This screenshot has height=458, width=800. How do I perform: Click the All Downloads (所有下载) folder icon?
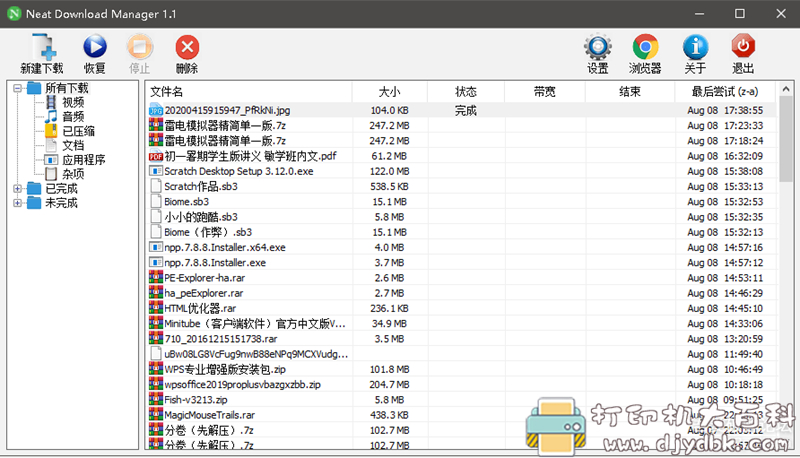point(34,88)
